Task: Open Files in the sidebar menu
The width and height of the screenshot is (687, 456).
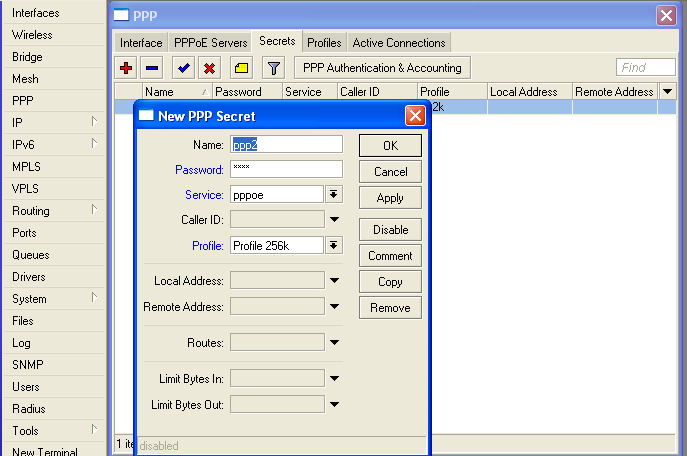Action: point(53,321)
